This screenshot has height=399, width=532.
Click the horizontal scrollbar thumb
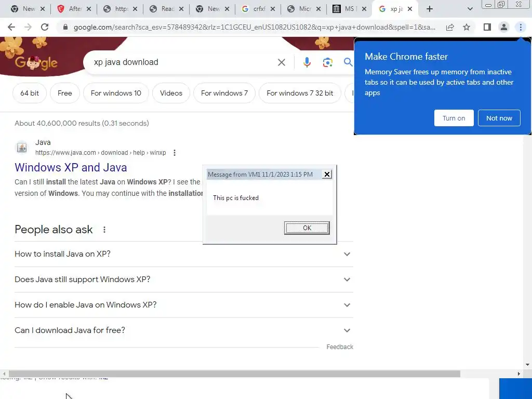(234, 374)
